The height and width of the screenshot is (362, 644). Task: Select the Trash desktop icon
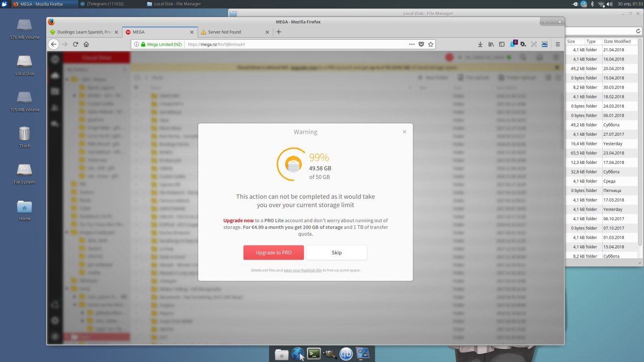pos(24,137)
